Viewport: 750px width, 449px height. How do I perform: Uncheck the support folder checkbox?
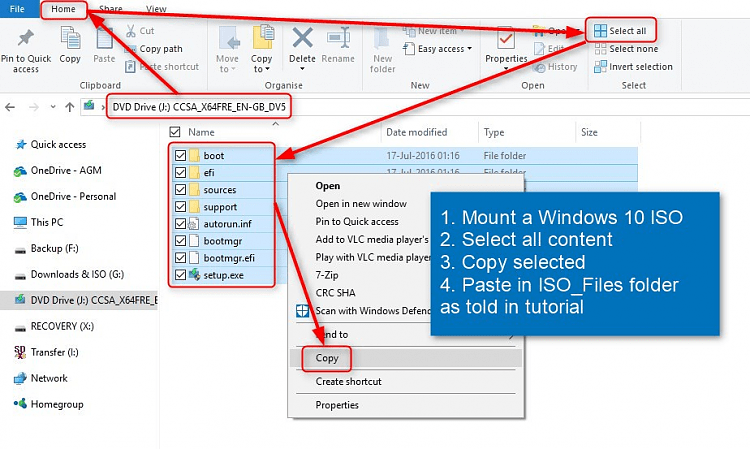tap(180, 207)
